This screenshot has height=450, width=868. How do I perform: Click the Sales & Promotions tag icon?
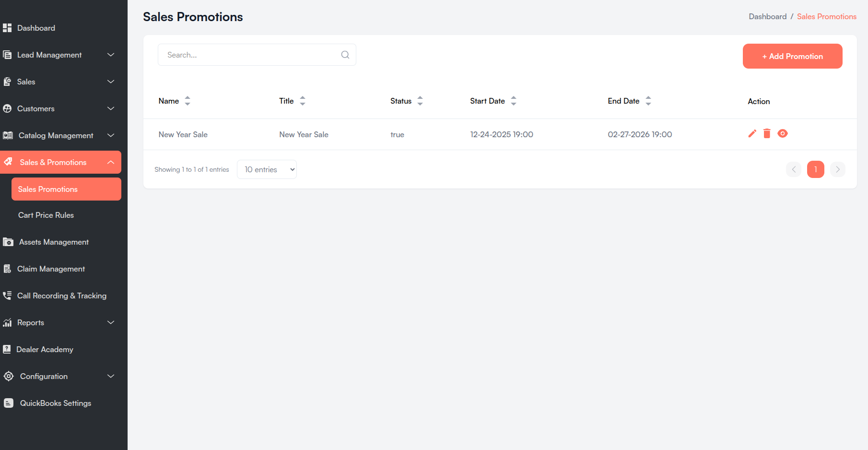pos(8,162)
